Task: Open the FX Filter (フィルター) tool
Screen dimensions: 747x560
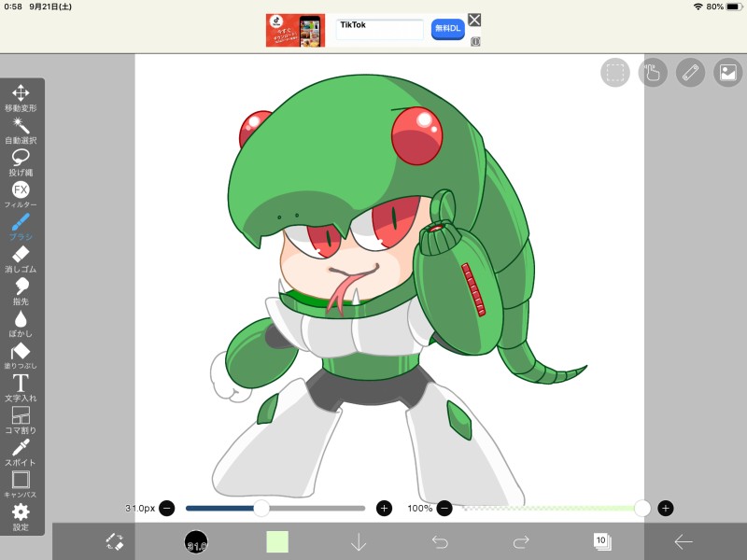Action: 21,195
